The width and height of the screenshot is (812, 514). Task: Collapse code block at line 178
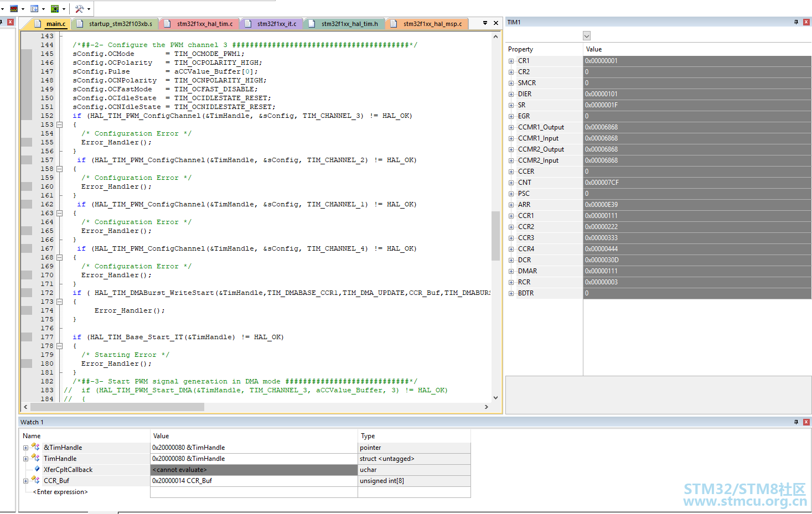pyautogui.click(x=60, y=346)
